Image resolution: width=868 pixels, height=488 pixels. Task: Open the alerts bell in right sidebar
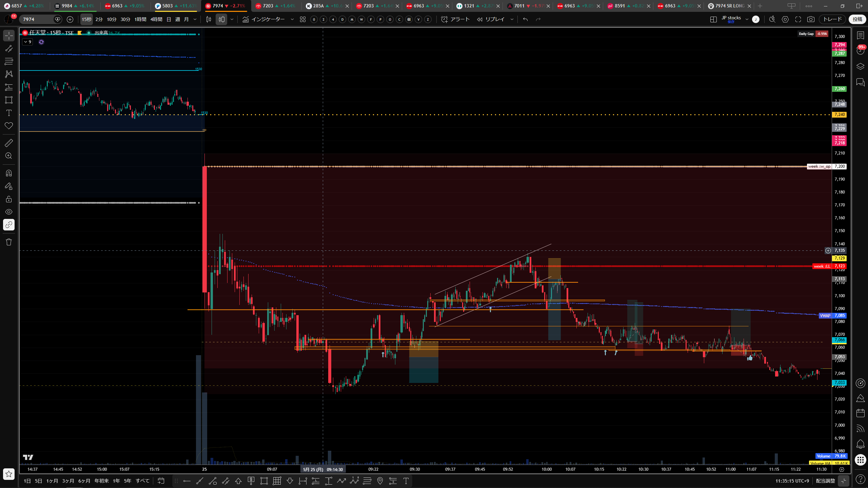860,444
